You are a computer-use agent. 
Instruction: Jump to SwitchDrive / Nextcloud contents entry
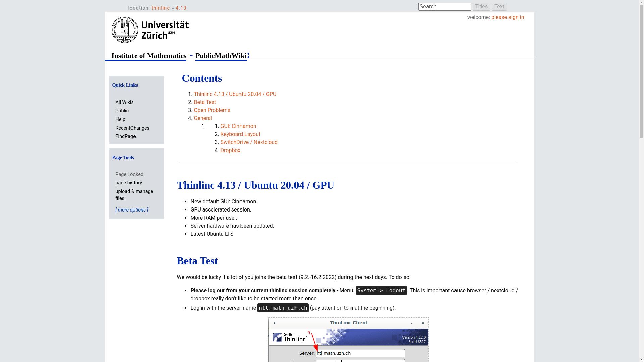[x=249, y=142]
